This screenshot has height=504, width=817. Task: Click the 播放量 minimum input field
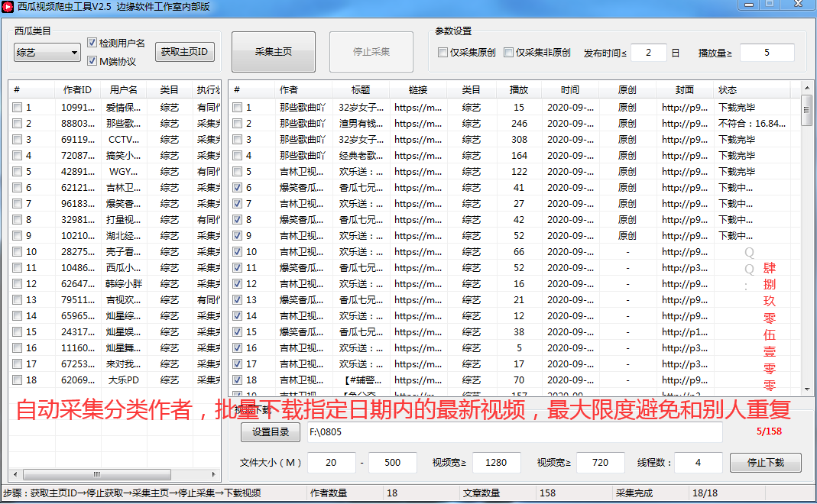pyautogui.click(x=767, y=53)
